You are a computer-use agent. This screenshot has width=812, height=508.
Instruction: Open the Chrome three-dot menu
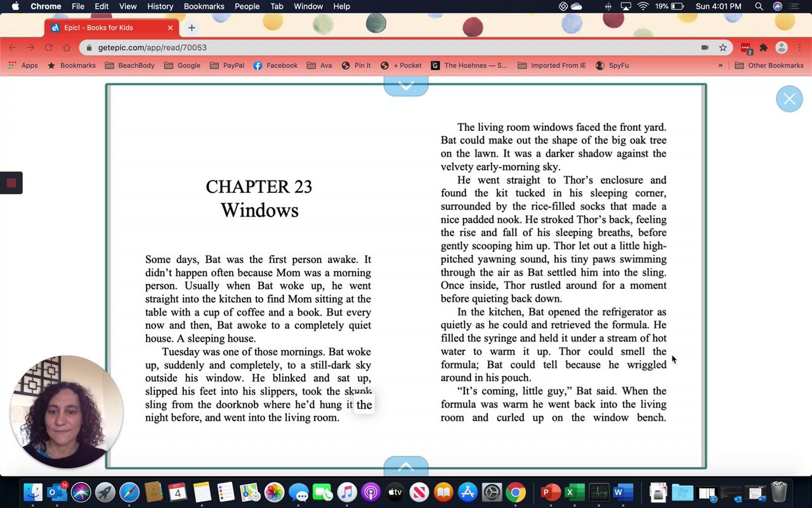(799, 48)
